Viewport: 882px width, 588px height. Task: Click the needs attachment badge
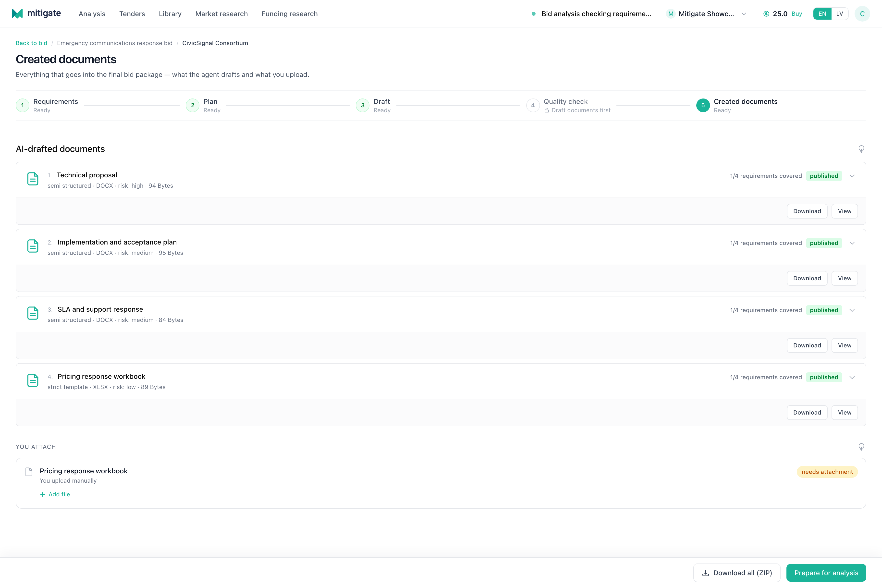827,472
